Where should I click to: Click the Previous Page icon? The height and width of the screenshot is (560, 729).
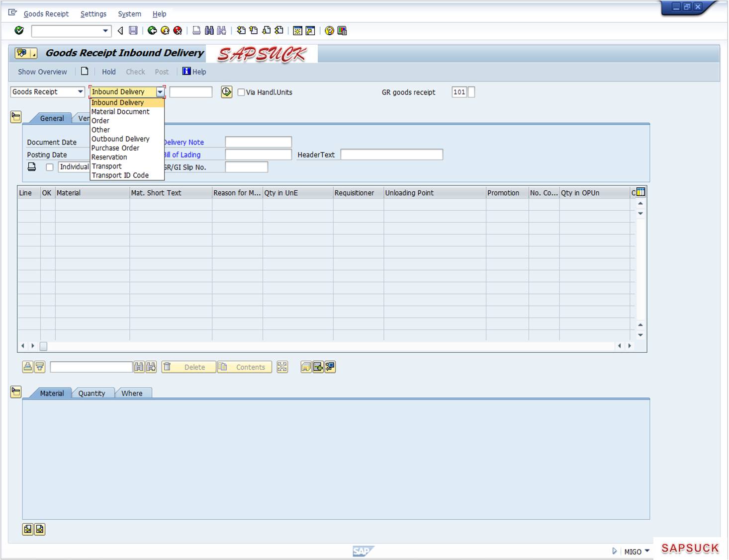click(254, 31)
